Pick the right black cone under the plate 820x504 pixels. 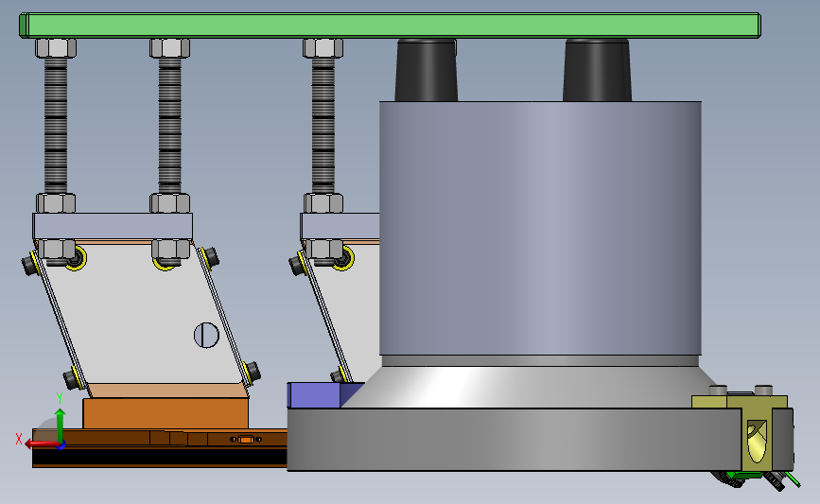pos(597,70)
